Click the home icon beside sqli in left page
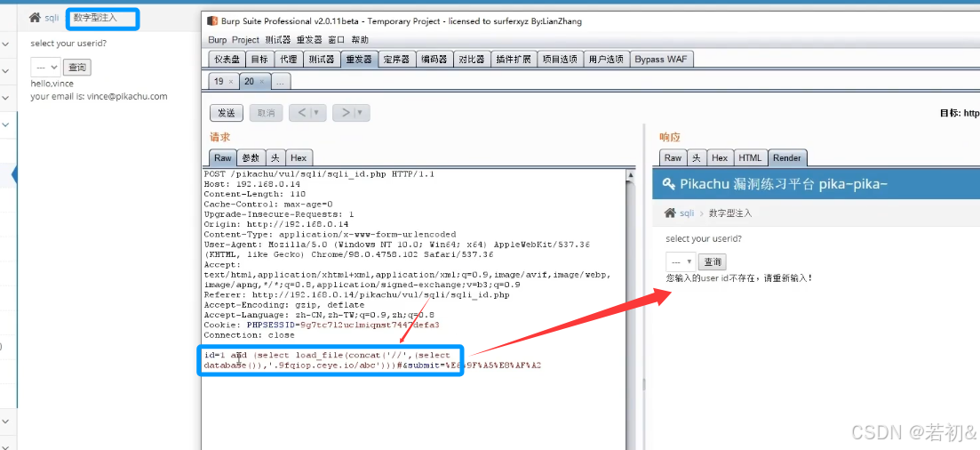The width and height of the screenshot is (980, 450). click(x=35, y=18)
